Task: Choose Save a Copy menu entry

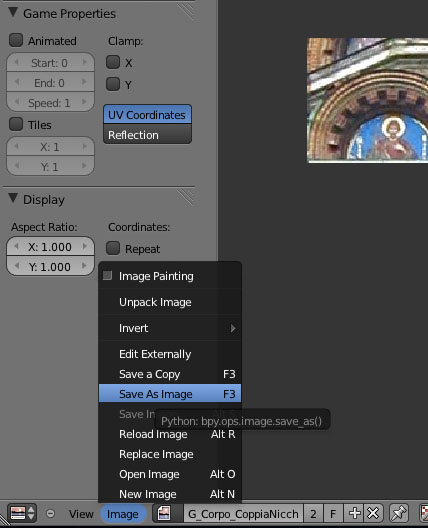Action: coord(170,374)
